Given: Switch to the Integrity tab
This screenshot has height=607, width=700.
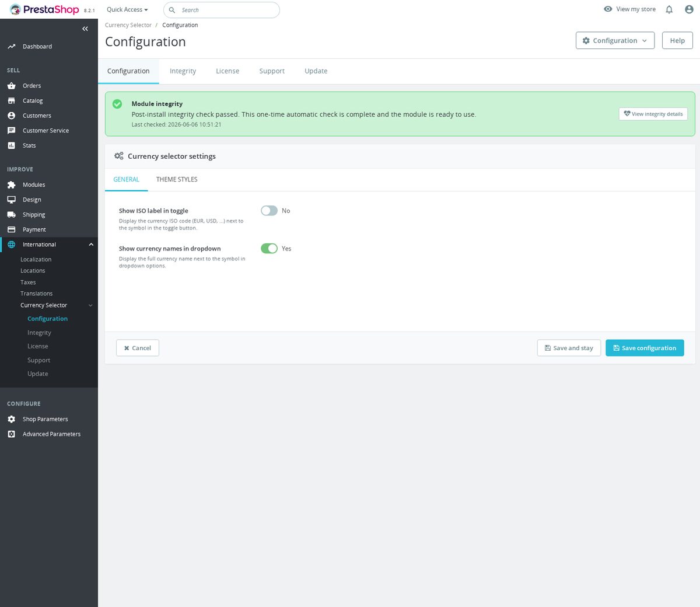Looking at the screenshot, I should coord(183,71).
